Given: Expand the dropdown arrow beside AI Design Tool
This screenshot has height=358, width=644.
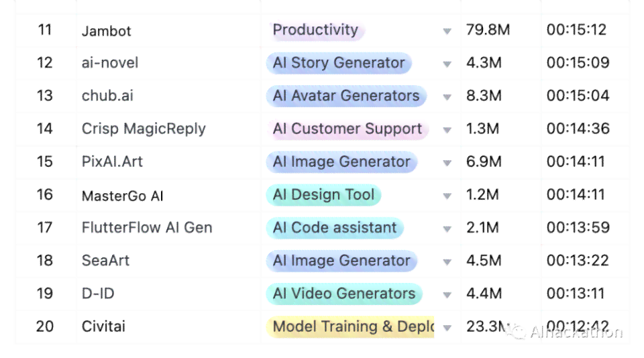Looking at the screenshot, I should tap(447, 196).
